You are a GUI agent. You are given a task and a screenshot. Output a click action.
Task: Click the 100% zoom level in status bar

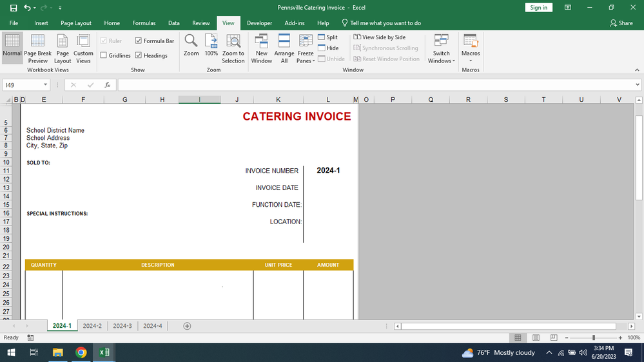tap(634, 338)
